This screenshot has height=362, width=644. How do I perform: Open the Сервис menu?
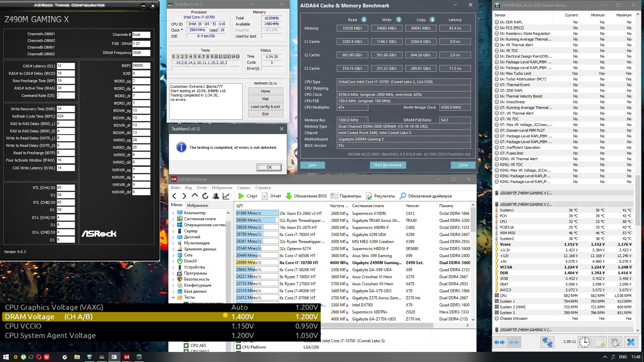point(244,188)
